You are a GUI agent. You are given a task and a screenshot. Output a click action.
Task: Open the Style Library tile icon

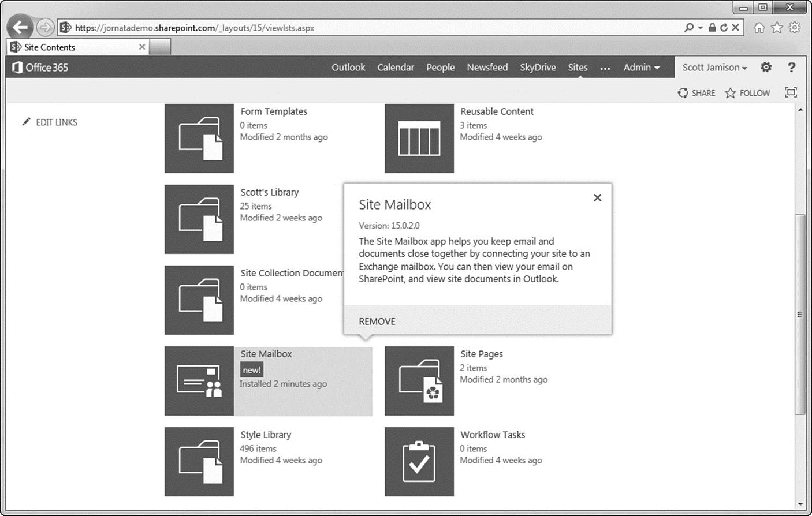pos(199,462)
